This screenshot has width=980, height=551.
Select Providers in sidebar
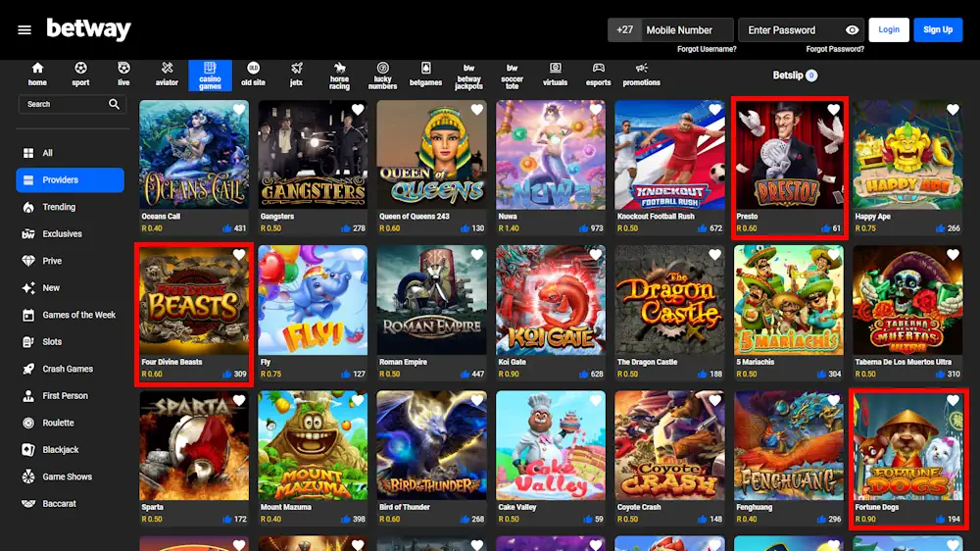tap(70, 180)
